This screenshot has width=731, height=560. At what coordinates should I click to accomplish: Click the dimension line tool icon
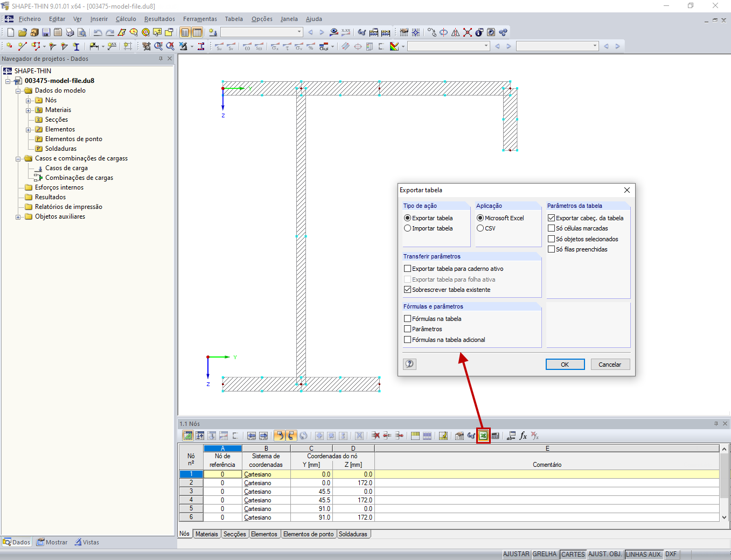(94, 46)
